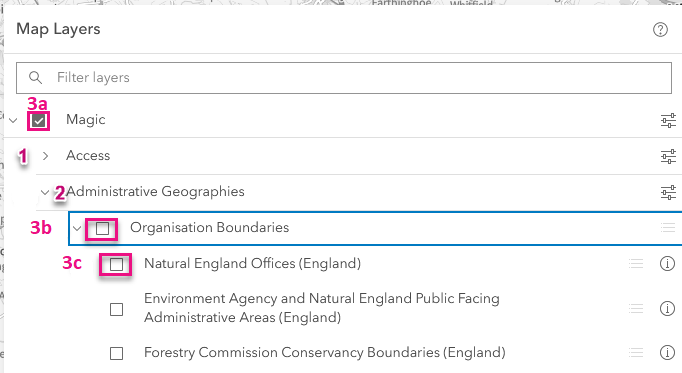
Task: Select Administrative Geographies label
Action: pyautogui.click(x=155, y=192)
